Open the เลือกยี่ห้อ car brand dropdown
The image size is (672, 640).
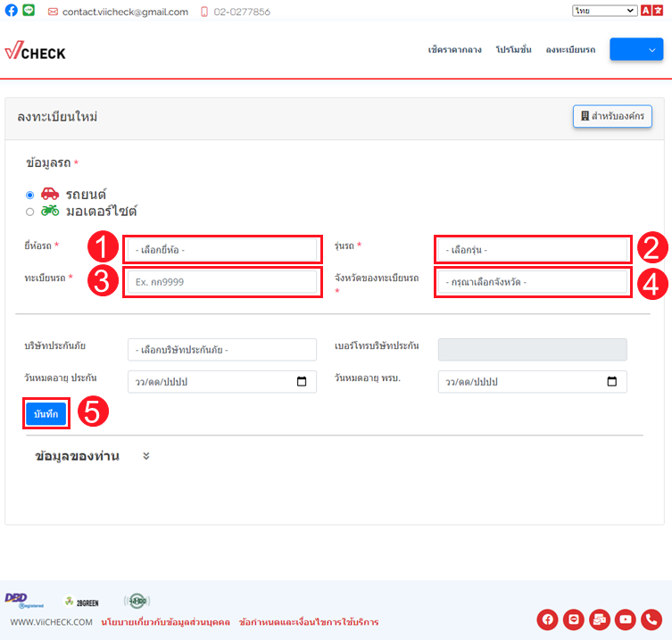222,249
